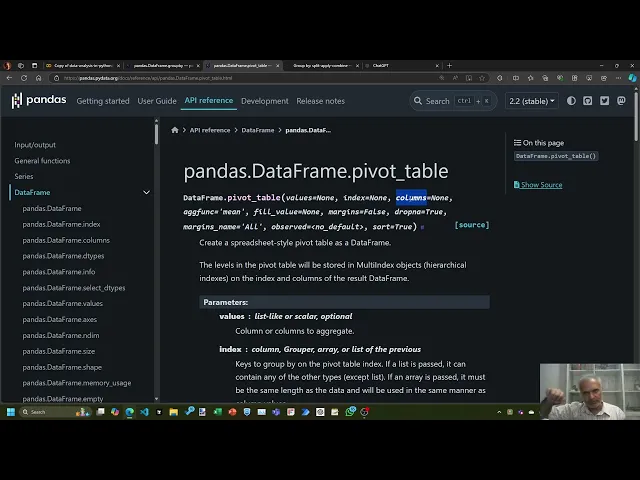
Task: Open pandas.DataFrame.values sidebar entry
Action: click(62, 303)
